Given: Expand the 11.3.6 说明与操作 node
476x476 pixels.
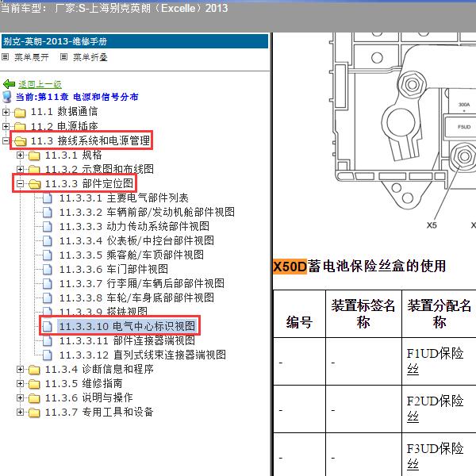Looking at the screenshot, I should coord(20,397).
